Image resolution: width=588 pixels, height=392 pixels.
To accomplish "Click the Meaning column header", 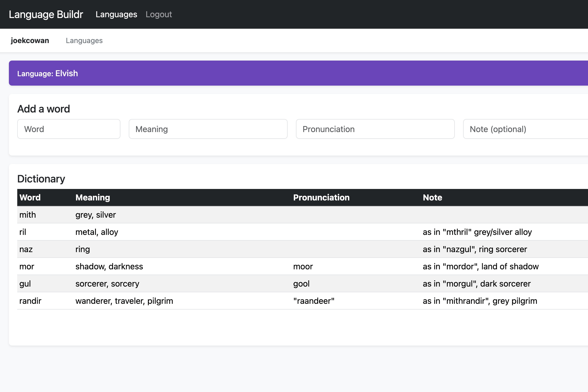I will pyautogui.click(x=92, y=198).
